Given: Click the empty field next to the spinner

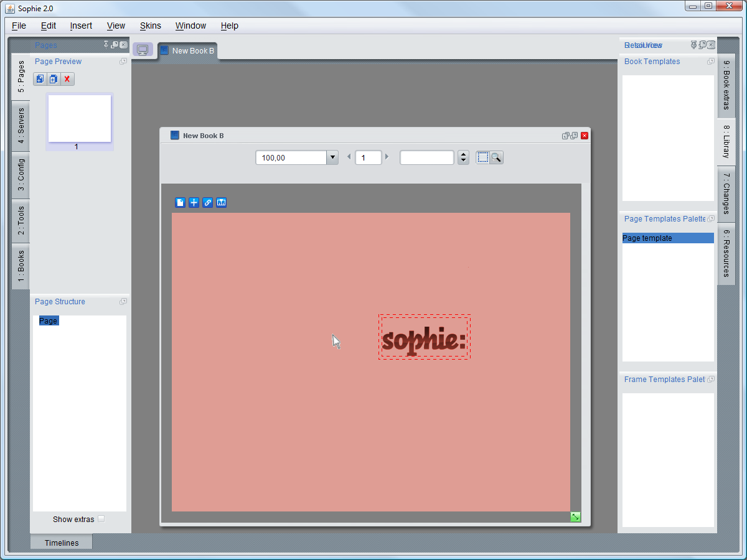Looking at the screenshot, I should click(427, 157).
